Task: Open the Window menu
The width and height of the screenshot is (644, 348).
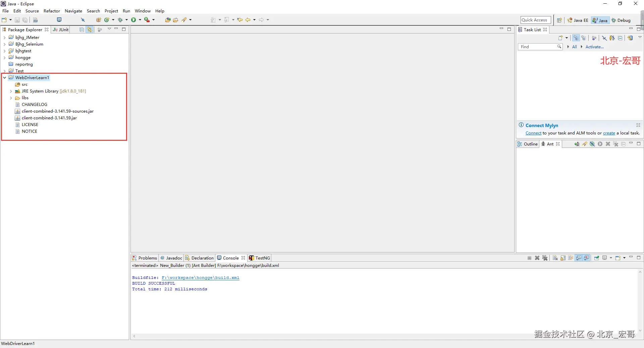Action: click(143, 11)
